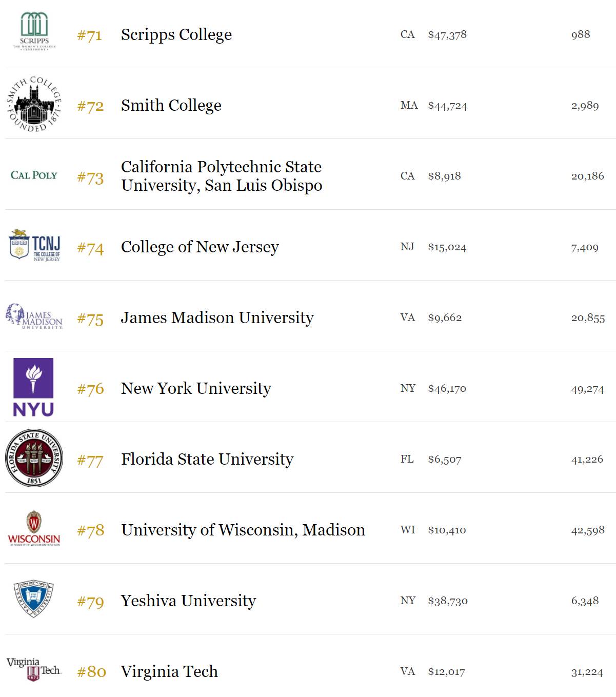The height and width of the screenshot is (697, 616).
Task: Select the College of New Jersey link
Action: click(200, 247)
